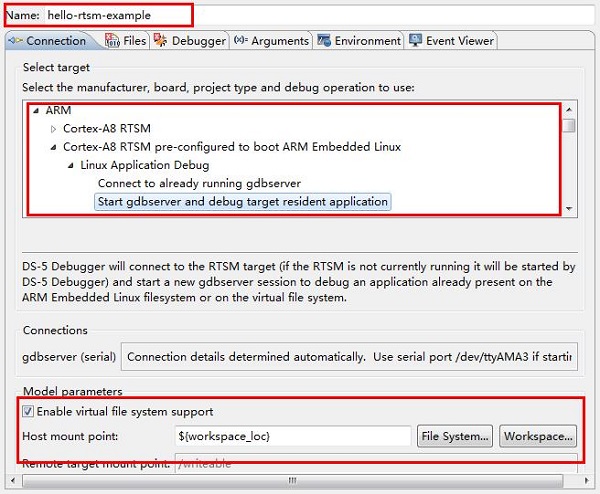Screen dimensions: 600x494
Task: Click horizontal scrollbar right arrow
Action: click(587, 480)
